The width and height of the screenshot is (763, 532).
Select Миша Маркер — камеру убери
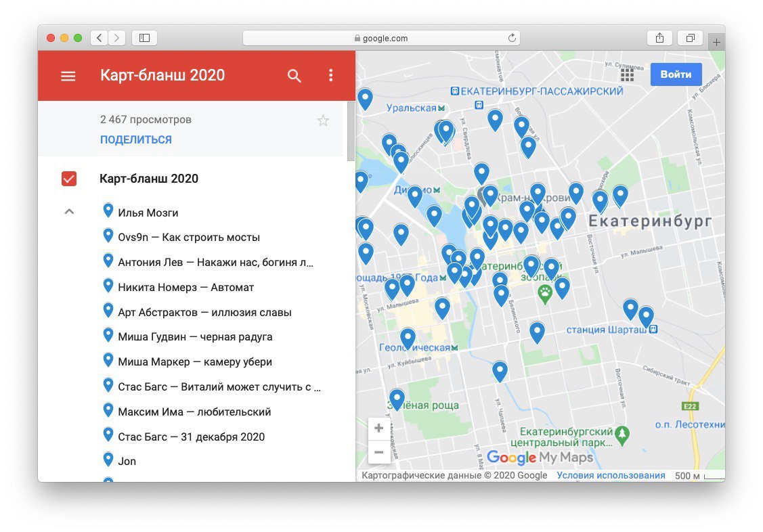pos(195,362)
